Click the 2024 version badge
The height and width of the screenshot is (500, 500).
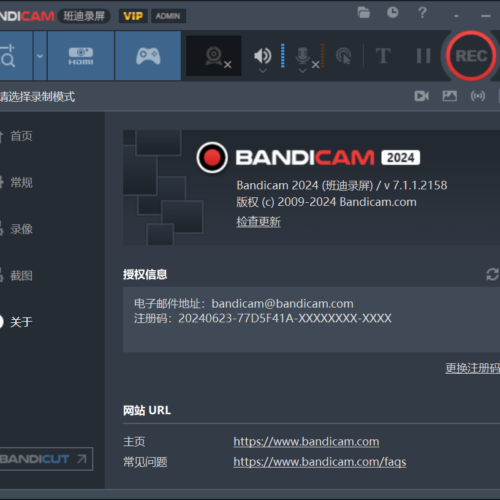(401, 158)
